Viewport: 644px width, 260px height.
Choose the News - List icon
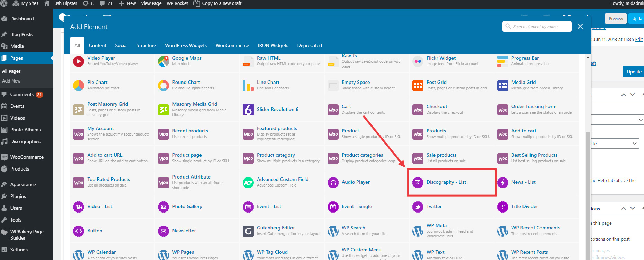coord(503,183)
